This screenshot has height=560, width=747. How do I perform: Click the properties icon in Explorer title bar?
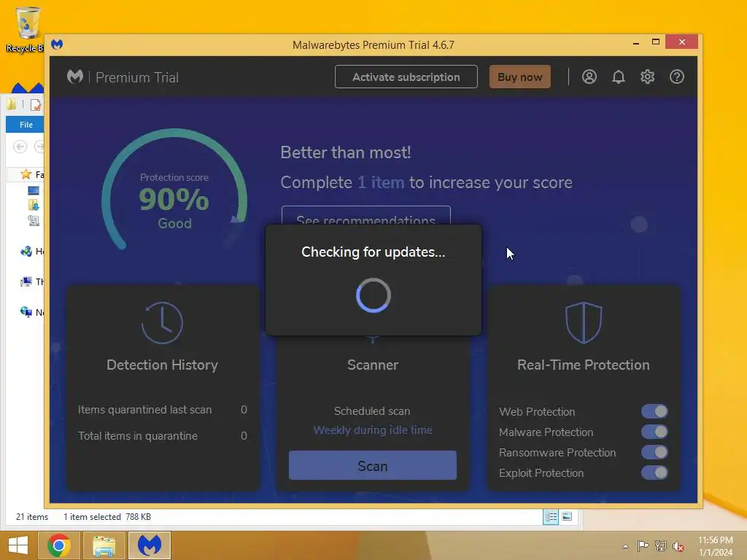tap(36, 104)
